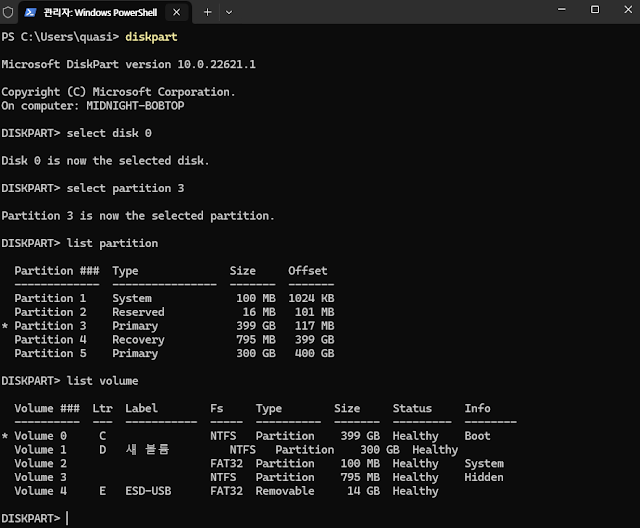640x528 pixels.
Task: Open a new terminal tab with plus
Action: pyautogui.click(x=207, y=13)
